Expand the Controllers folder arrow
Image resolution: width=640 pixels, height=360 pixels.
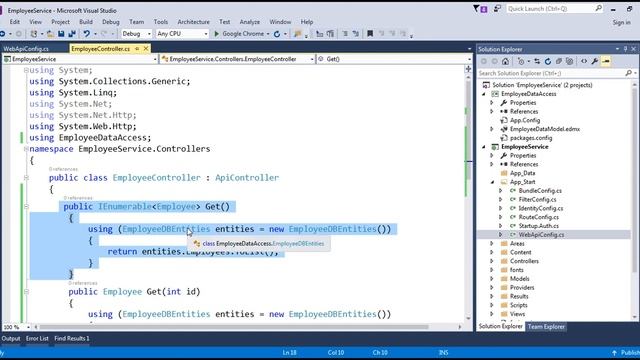click(492, 261)
